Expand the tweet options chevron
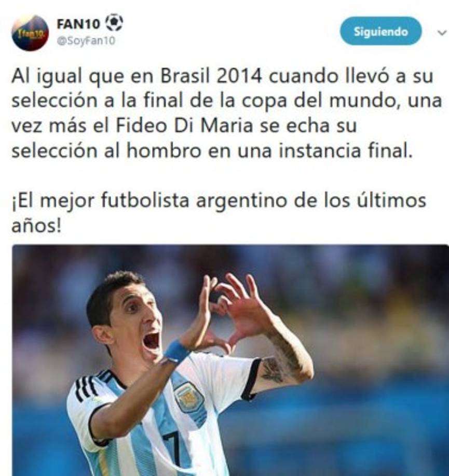The height and width of the screenshot is (476, 449). pyautogui.click(x=442, y=33)
